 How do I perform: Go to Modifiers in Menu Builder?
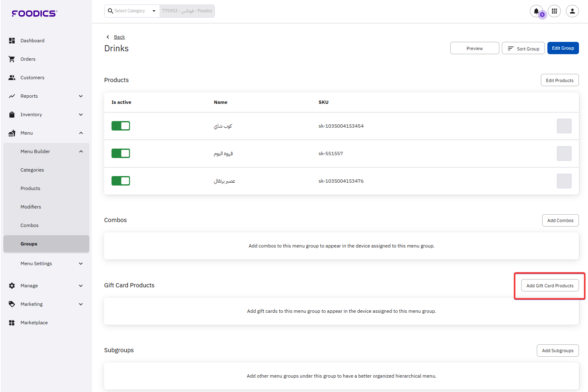[x=31, y=207]
